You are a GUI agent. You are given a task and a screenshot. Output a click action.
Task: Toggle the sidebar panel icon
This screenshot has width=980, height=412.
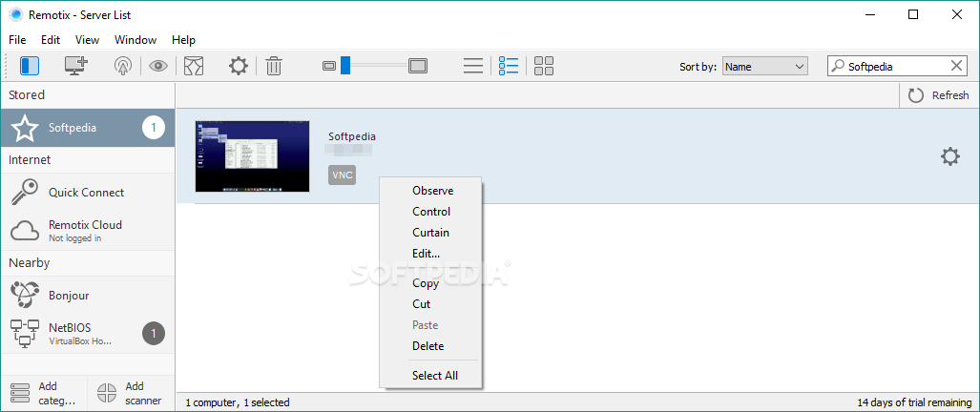point(30,66)
